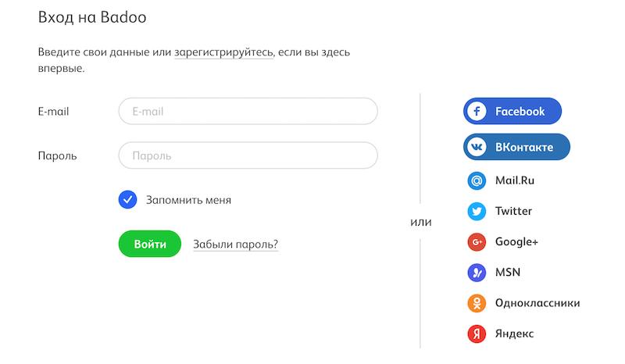
Task: Click the Mail.Ru @ icon
Action: [x=477, y=181]
